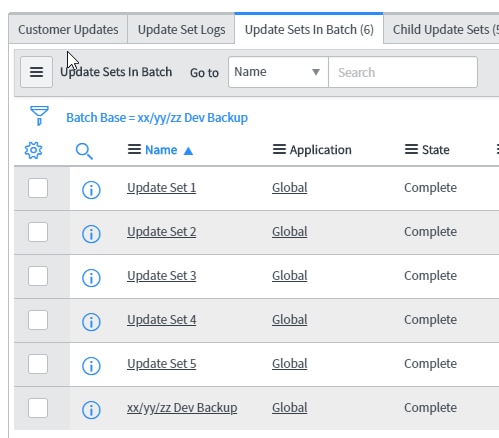Click the Name sort ascending arrow

click(188, 151)
